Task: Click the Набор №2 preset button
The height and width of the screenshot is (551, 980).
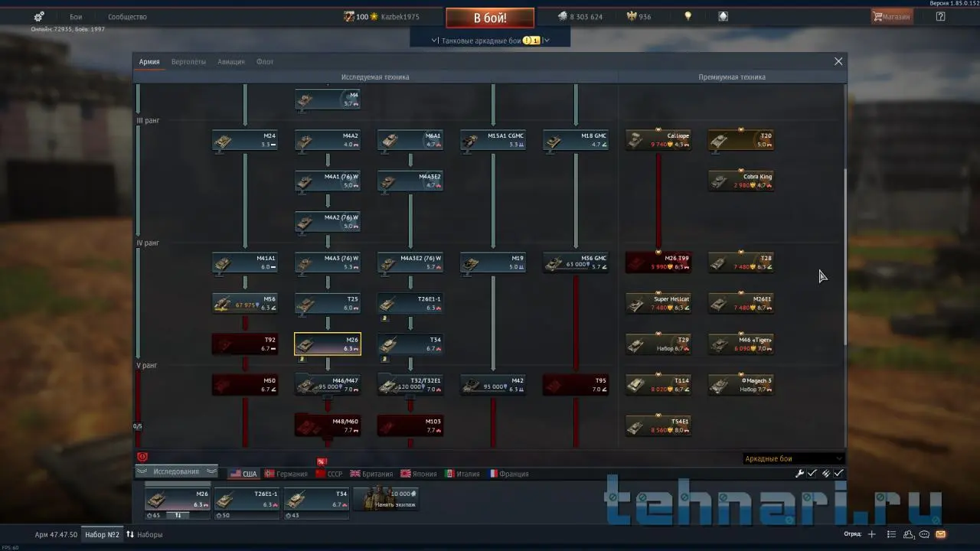Action: coord(102,534)
